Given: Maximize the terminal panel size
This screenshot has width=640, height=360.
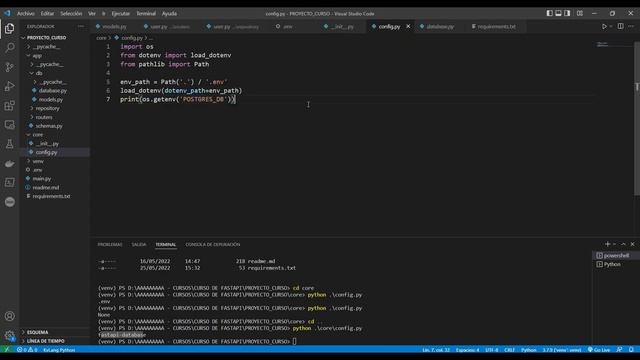Looking at the screenshot, I should pos(623,244).
